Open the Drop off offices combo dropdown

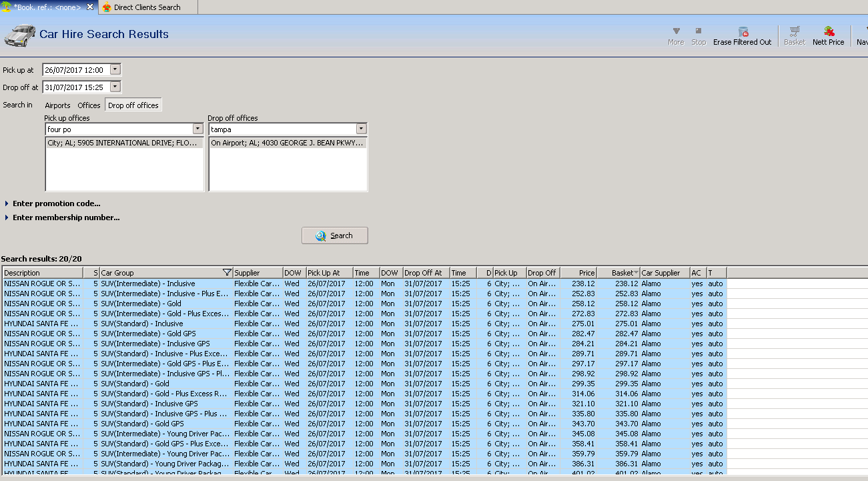pos(361,129)
